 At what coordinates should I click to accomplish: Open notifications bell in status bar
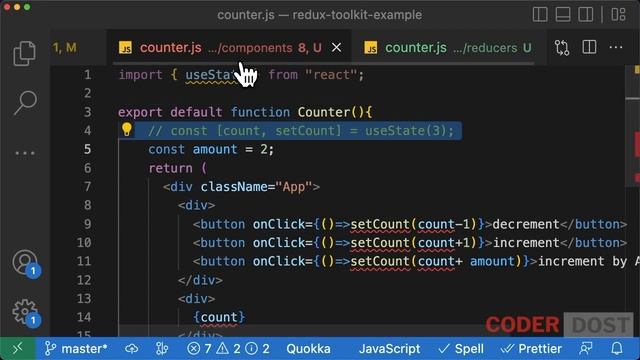[x=617, y=349]
